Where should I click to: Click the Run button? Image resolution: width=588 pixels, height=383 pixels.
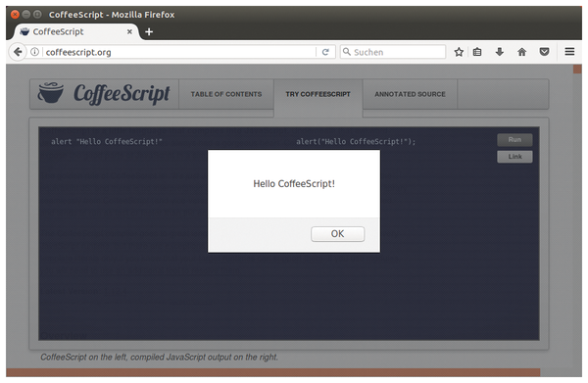pos(514,140)
